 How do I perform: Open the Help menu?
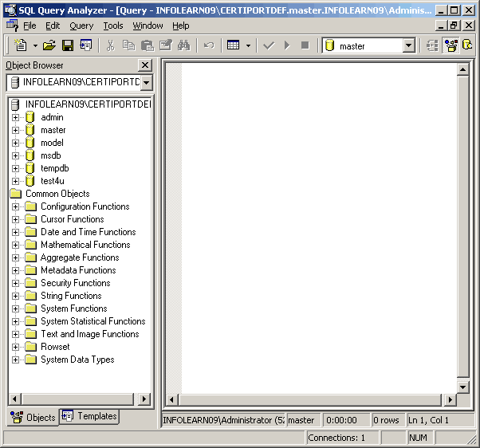click(181, 26)
